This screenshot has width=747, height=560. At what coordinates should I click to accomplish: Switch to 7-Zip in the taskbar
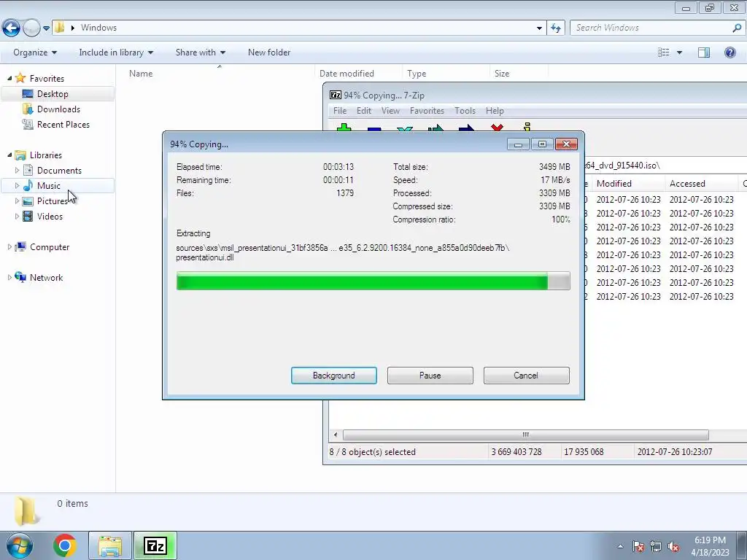coord(155,545)
